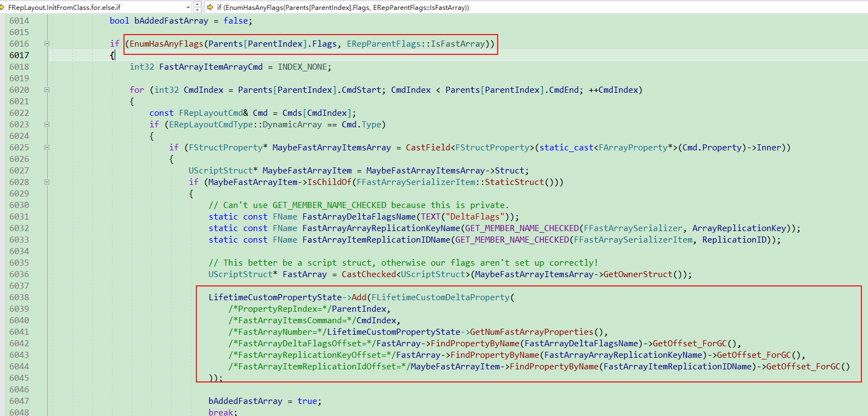Click INDEX_NONE on line 6018
This screenshot has width=868, height=416.
302,67
